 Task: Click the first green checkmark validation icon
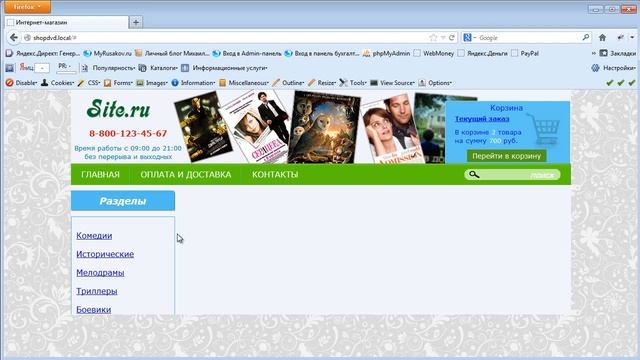pyautogui.click(x=610, y=83)
